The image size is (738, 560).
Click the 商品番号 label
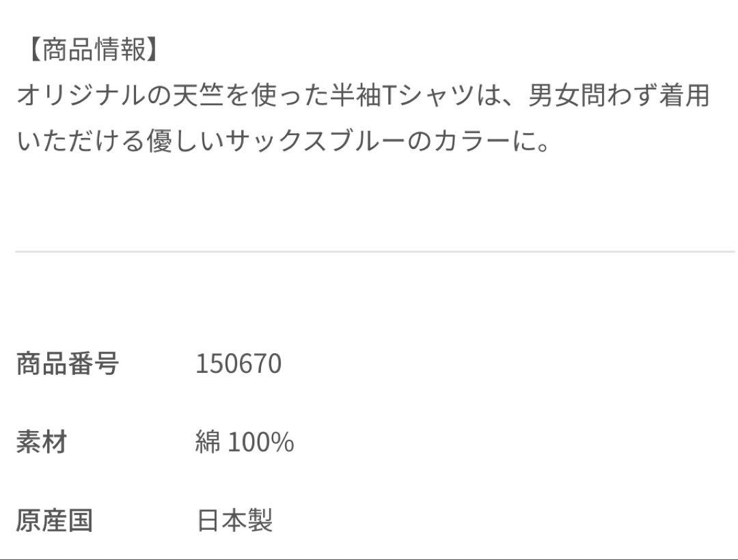point(67,363)
